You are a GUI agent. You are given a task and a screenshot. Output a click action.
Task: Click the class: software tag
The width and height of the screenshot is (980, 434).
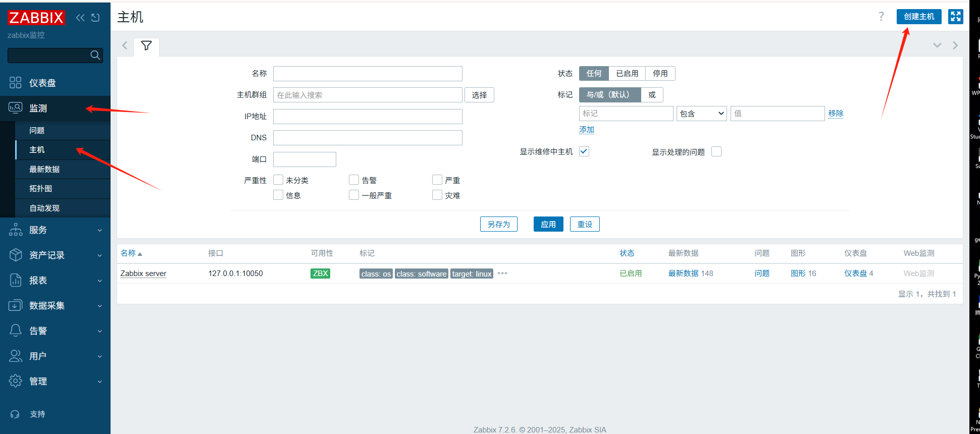[422, 274]
